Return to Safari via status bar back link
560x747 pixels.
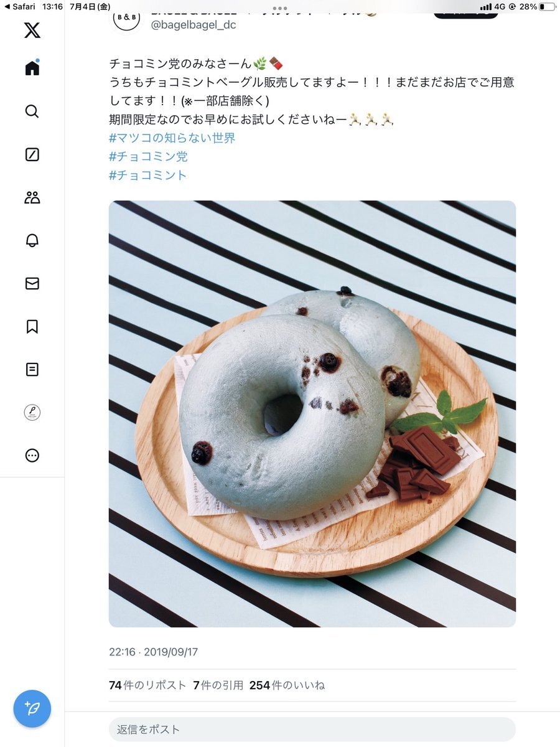click(x=20, y=6)
